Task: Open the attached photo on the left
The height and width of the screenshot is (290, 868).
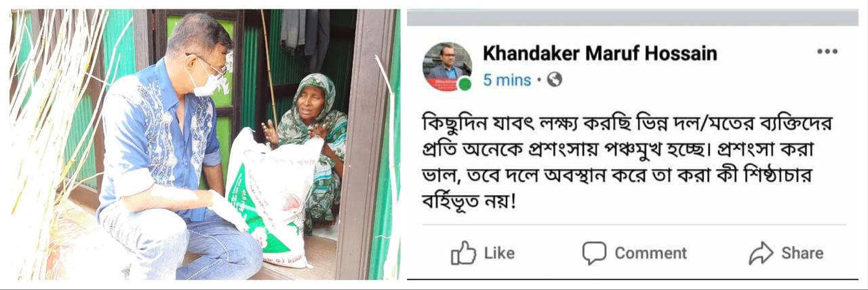Action: (205, 145)
